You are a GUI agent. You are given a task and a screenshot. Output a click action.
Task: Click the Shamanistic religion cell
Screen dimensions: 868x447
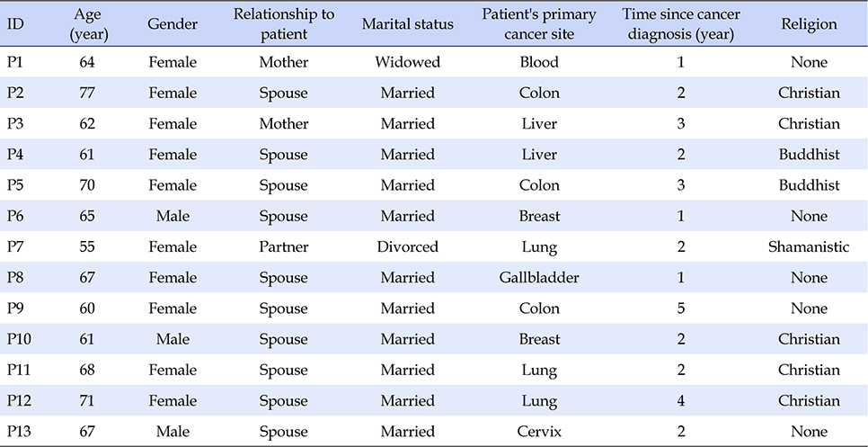coord(809,246)
